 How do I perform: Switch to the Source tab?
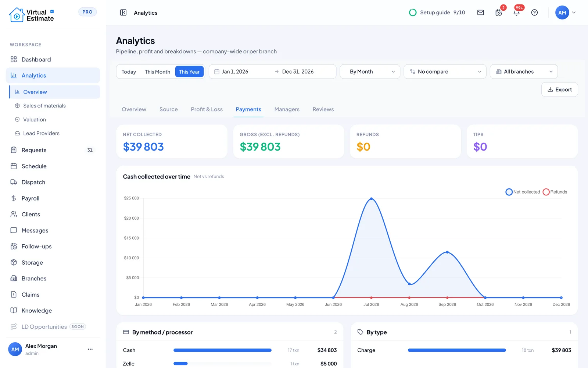[x=168, y=109]
